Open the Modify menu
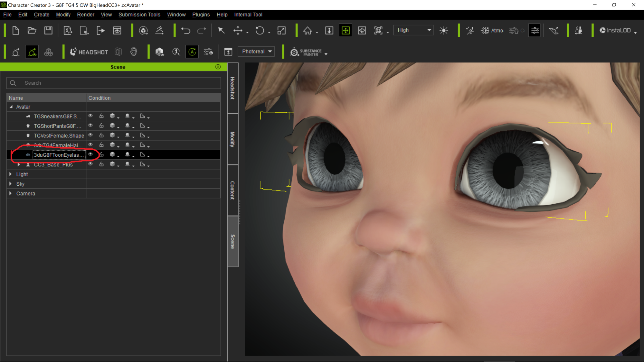Screen dimensions: 644x362 pos(63,15)
